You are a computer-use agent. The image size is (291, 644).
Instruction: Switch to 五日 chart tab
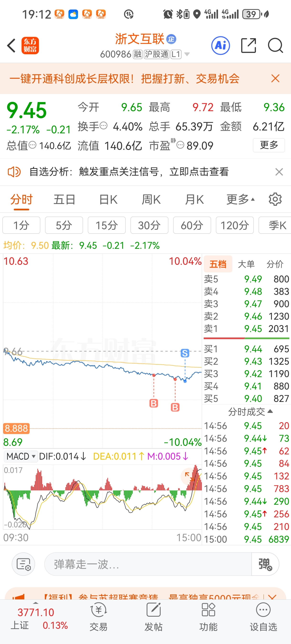[64, 200]
